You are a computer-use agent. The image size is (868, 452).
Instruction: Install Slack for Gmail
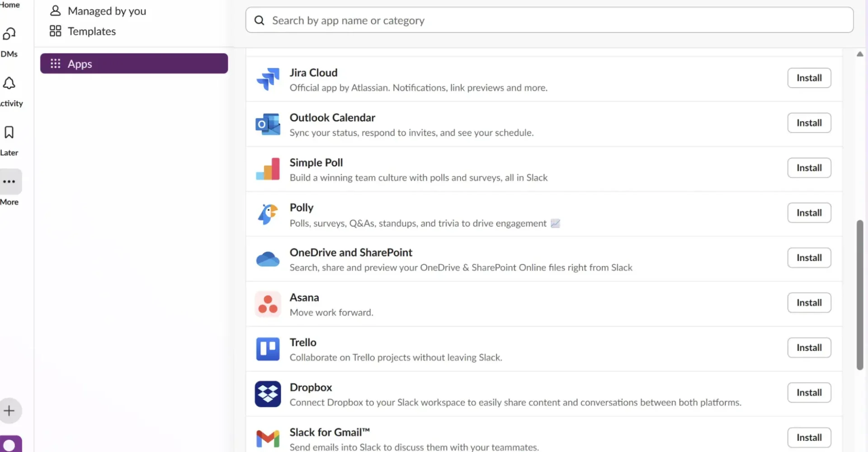(x=809, y=438)
